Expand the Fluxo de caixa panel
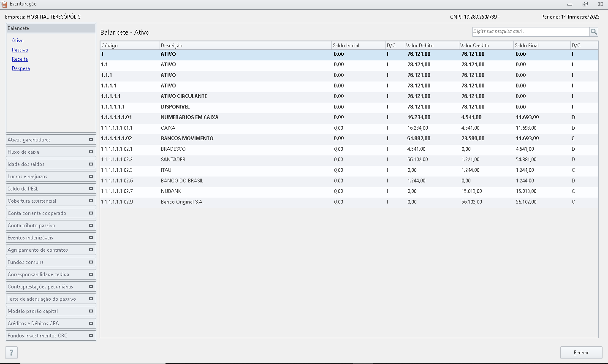The image size is (608, 364). click(91, 152)
